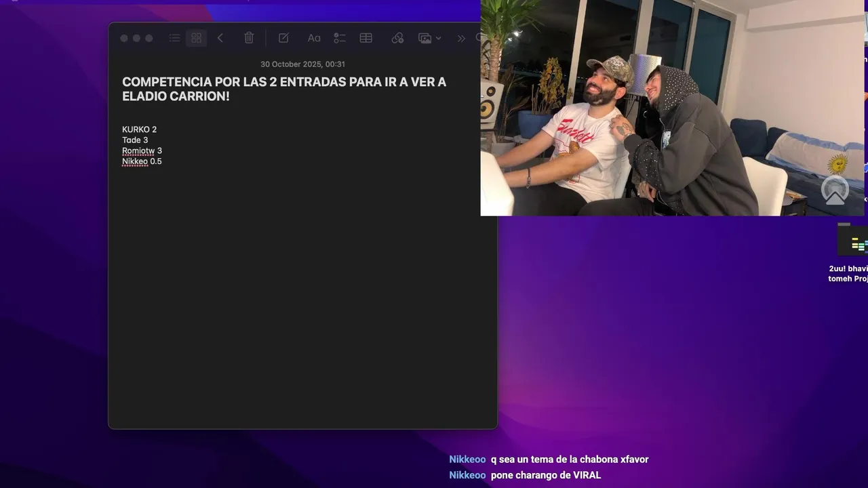Insert a table in the note
The image size is (868, 488).
366,38
